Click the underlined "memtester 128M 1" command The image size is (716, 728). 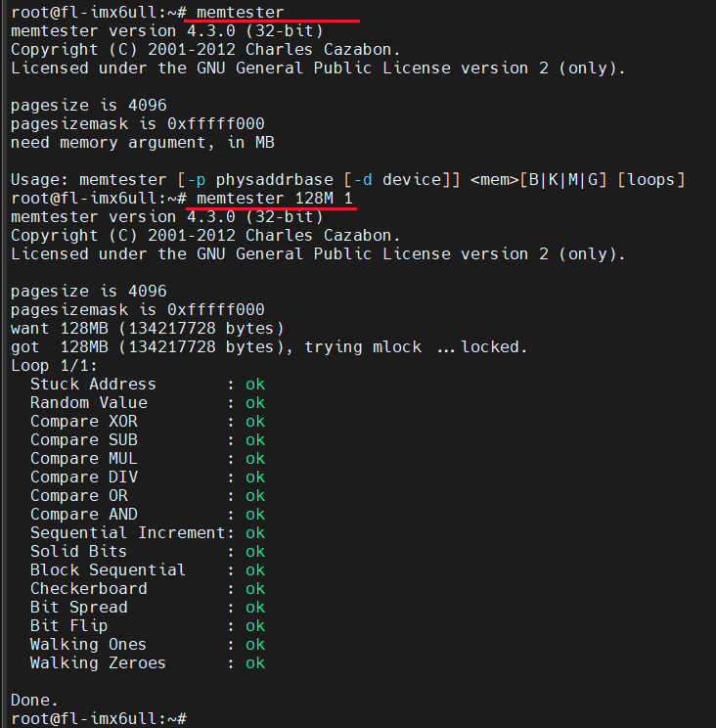[x=274, y=199]
